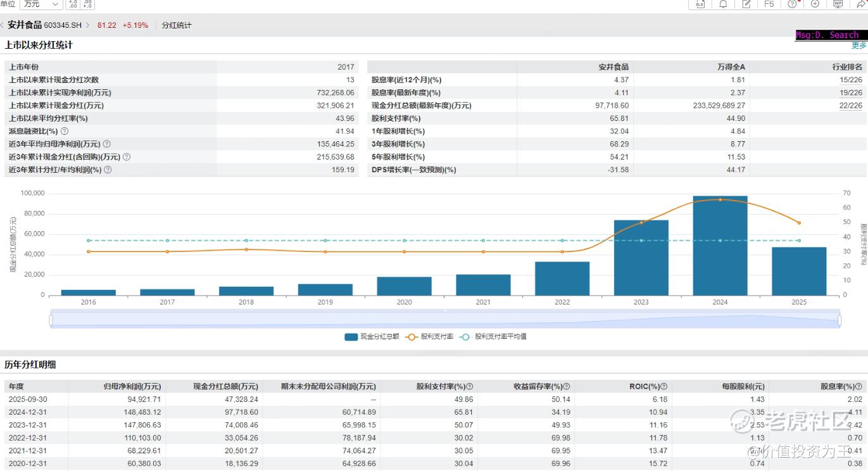The height and width of the screenshot is (471, 868).
Task: Export data with the XLS icon
Action: [701, 4]
